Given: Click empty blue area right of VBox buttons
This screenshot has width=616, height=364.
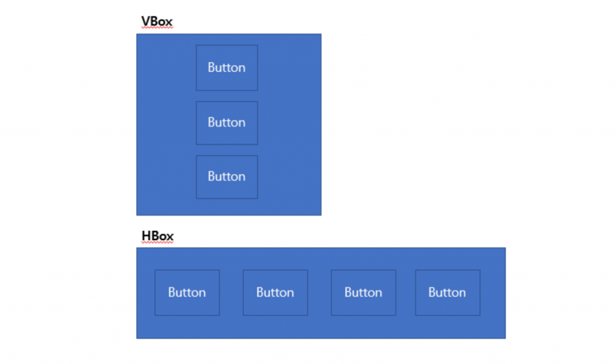Looking at the screenshot, I should (x=289, y=124).
